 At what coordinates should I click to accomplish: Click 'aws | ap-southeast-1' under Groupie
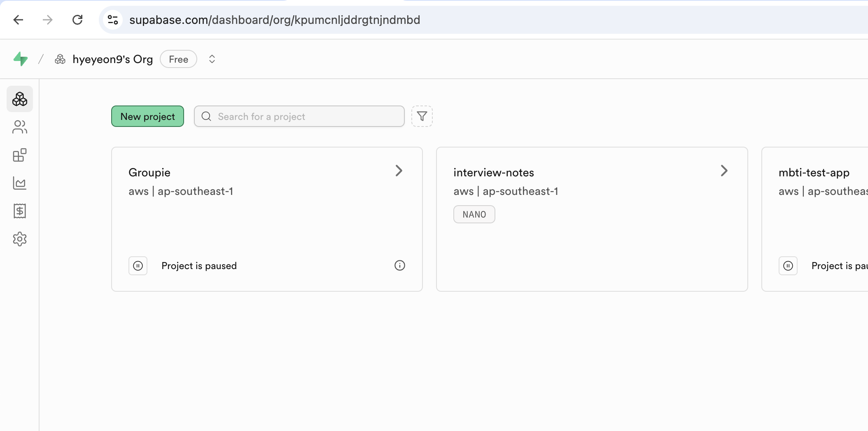coord(181,191)
